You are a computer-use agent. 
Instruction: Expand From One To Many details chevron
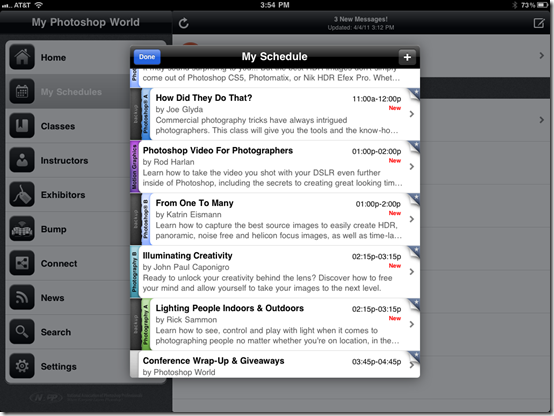click(x=412, y=219)
